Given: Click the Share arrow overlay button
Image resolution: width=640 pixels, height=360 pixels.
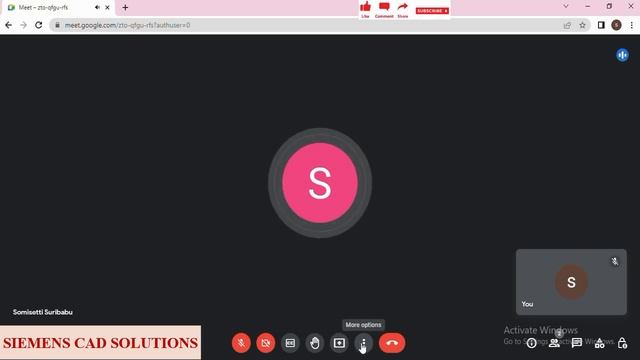Looking at the screenshot, I should pos(403,9).
